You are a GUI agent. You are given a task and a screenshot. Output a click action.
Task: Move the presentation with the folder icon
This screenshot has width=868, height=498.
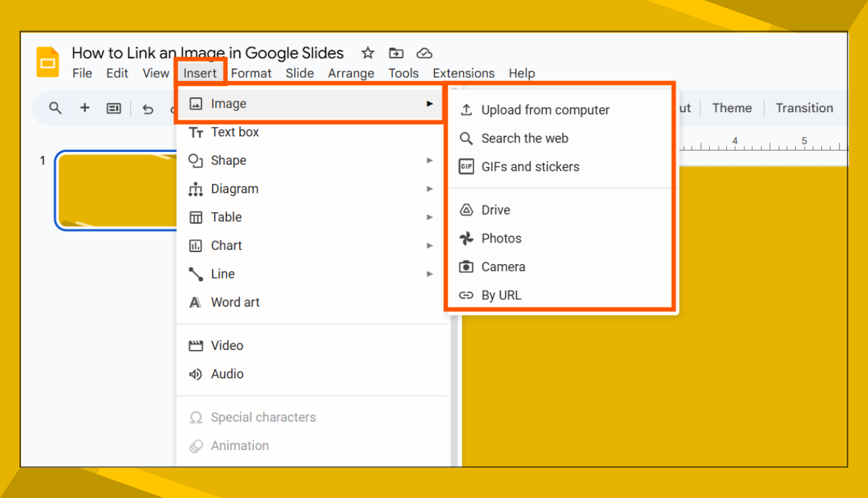tap(396, 53)
